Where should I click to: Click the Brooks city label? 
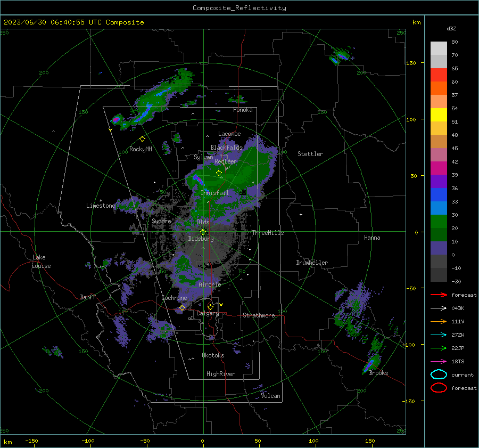coord(378,373)
